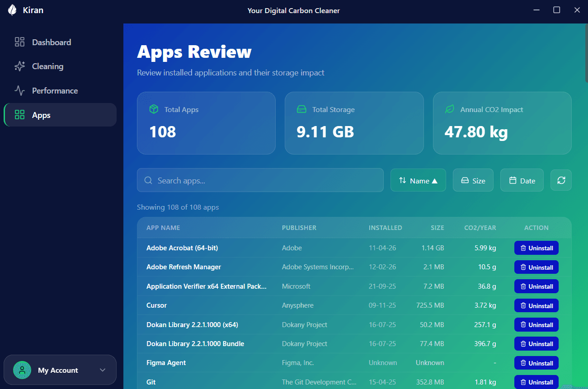Viewport: 588px width, 389px height.
Task: Click the Dashboard grid icon in sidebar
Action: pos(19,42)
